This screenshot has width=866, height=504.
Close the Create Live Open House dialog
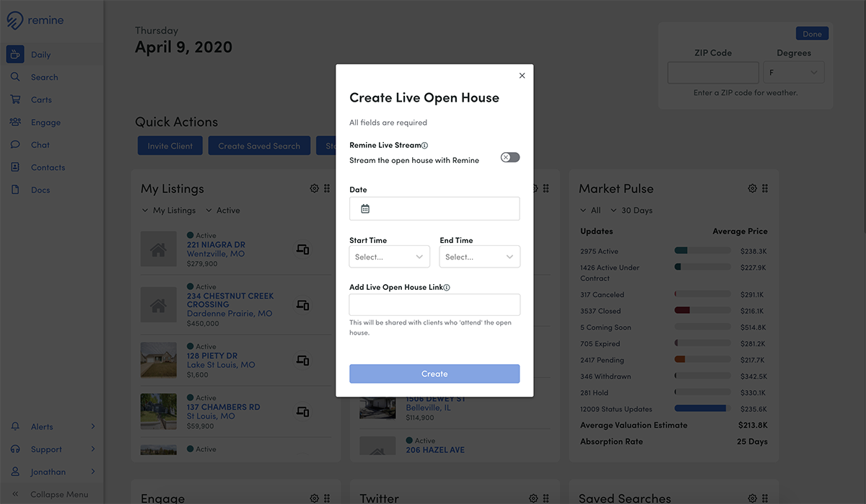coord(522,76)
